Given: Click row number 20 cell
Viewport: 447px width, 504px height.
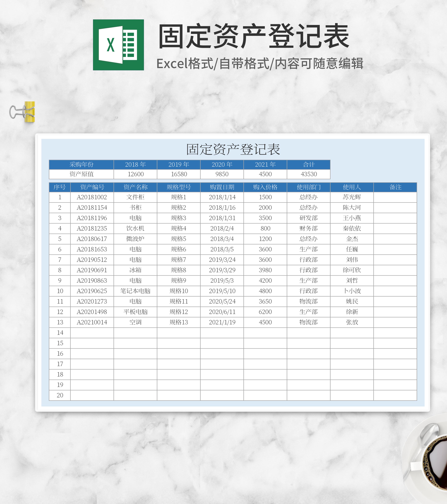Looking at the screenshot, I should click(x=60, y=395).
